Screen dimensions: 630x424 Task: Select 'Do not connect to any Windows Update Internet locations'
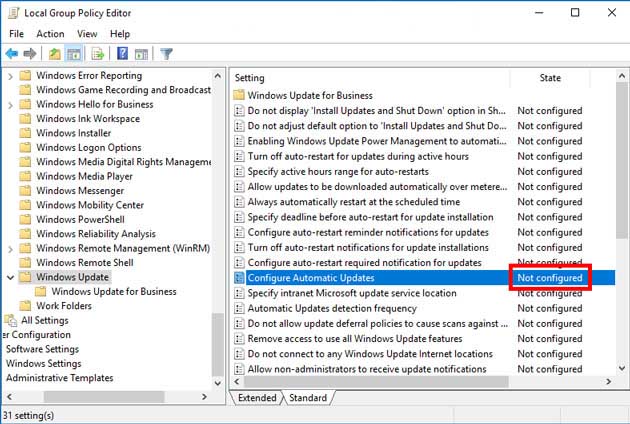[370, 354]
